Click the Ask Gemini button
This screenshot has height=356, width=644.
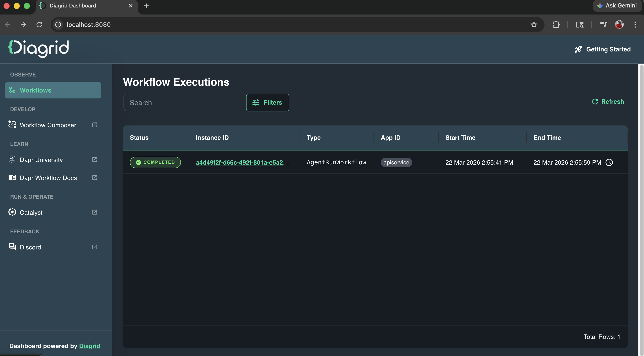point(617,5)
